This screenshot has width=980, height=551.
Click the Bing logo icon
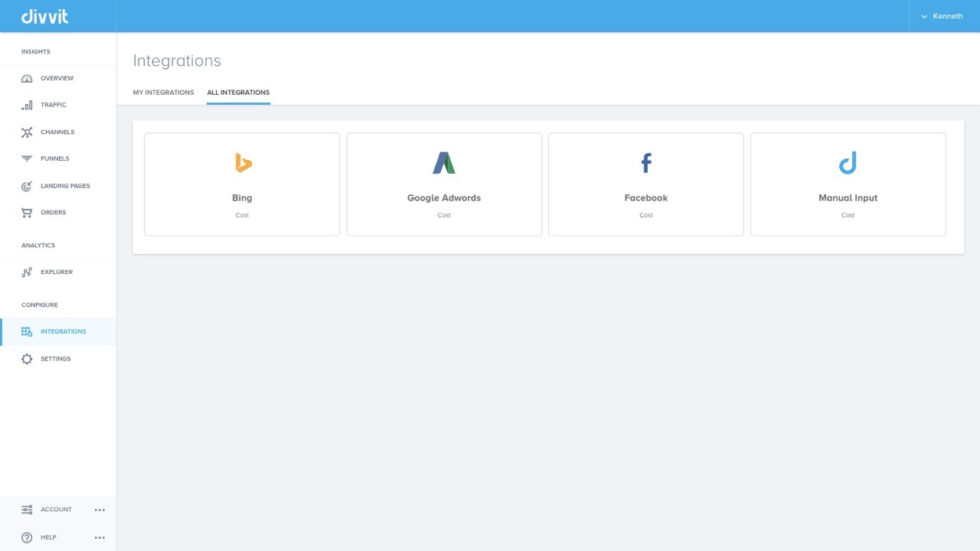[x=243, y=163]
